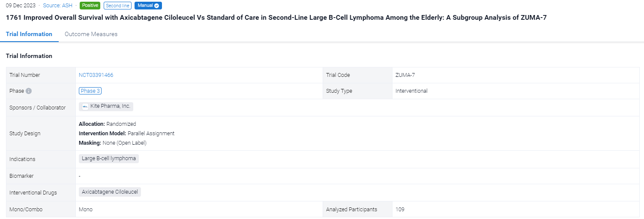Click the Positive status badge

tap(90, 6)
